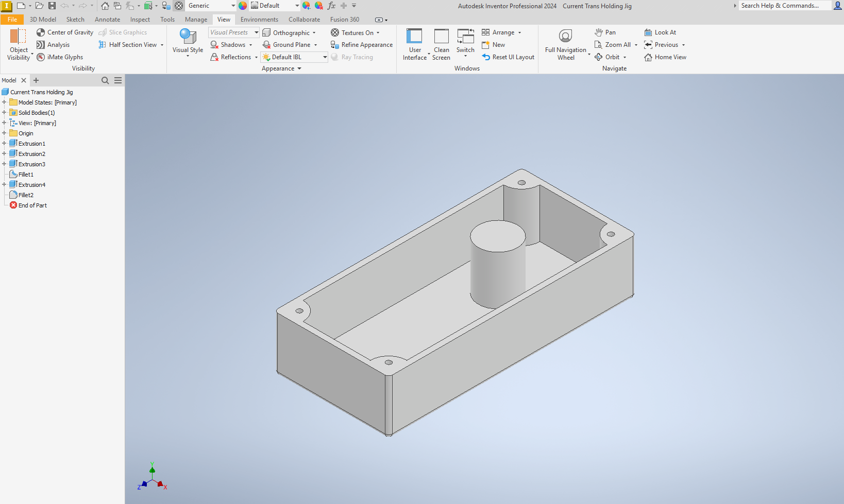Switch to the Sketch tab
The width and height of the screenshot is (844, 504).
[75, 20]
